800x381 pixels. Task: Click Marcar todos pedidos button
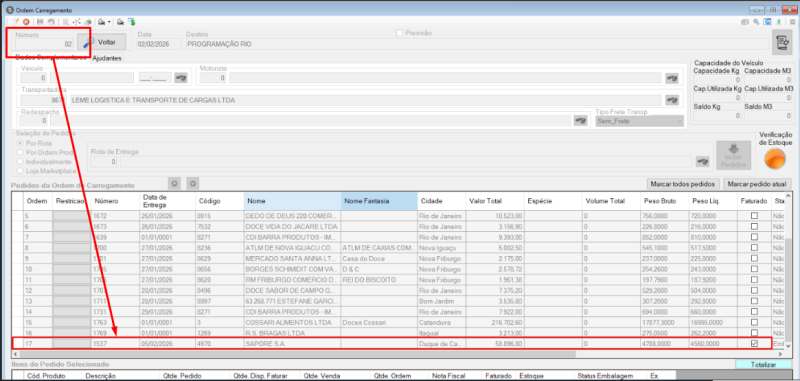click(x=683, y=183)
